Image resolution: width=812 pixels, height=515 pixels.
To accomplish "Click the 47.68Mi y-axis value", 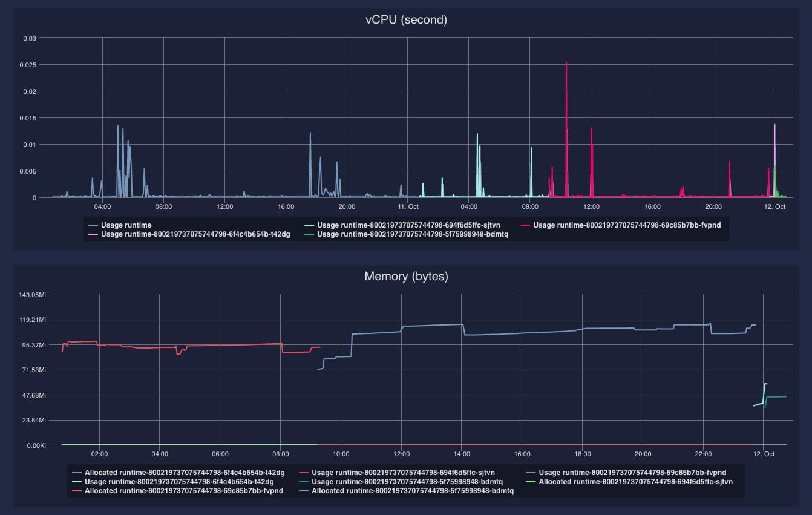I will point(34,395).
